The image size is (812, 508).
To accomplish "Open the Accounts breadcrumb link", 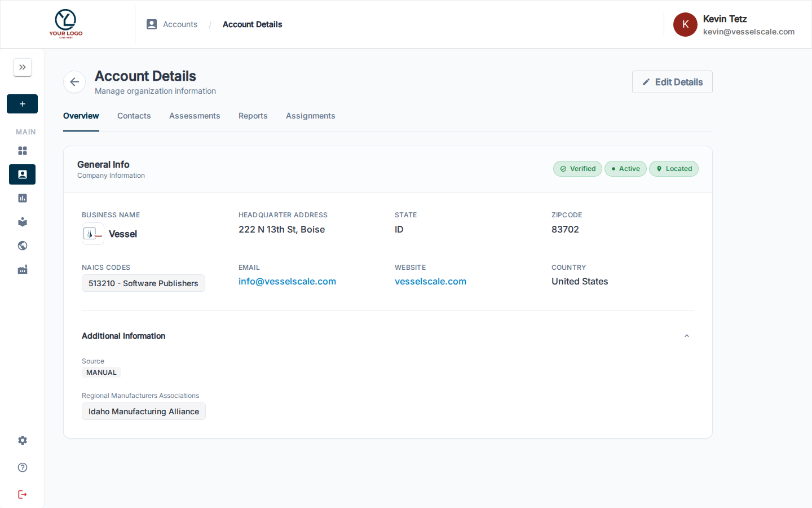I will [x=180, y=24].
